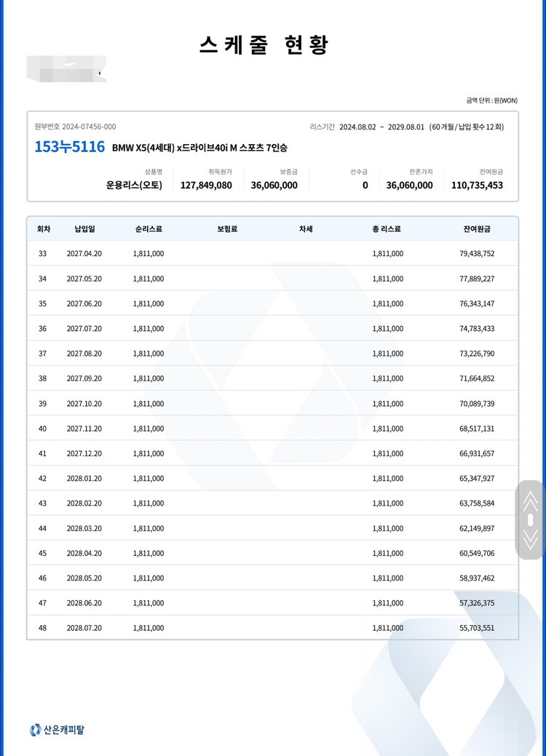Click the 회차 column header

(44, 229)
